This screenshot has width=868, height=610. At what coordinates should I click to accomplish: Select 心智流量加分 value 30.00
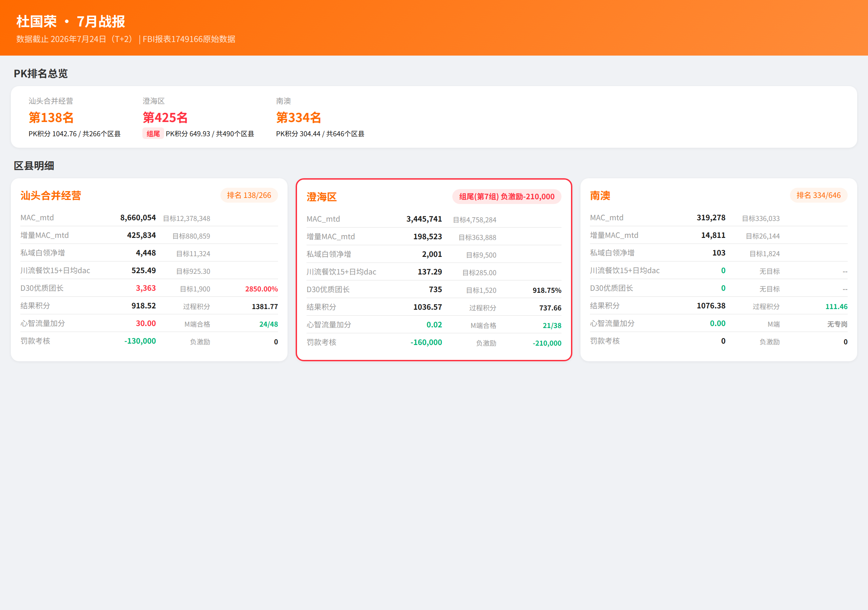[x=146, y=324]
